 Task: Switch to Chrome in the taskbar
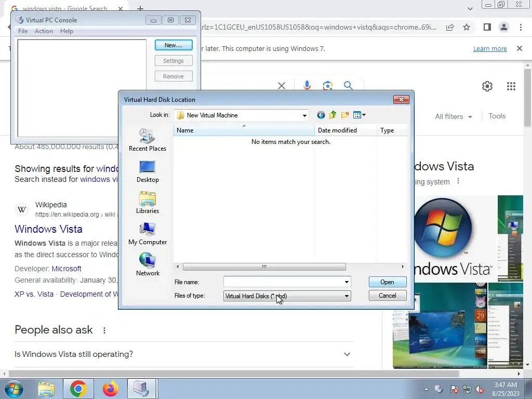(78, 389)
